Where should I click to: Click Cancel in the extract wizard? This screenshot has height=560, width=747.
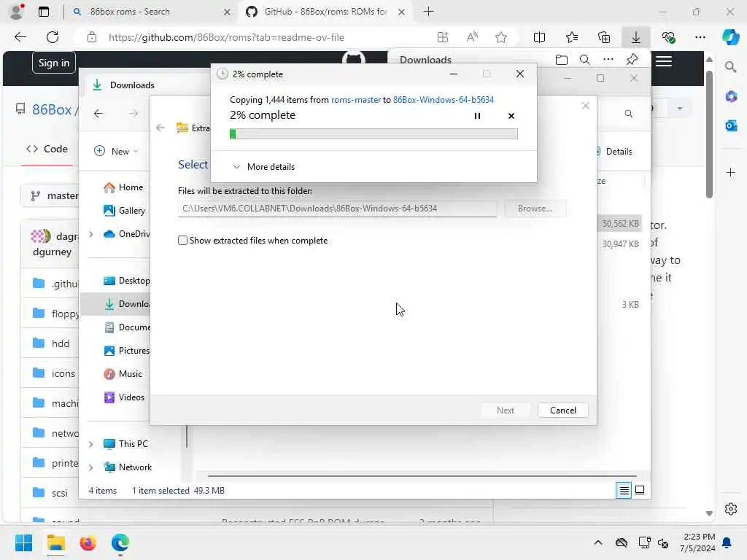(x=562, y=410)
